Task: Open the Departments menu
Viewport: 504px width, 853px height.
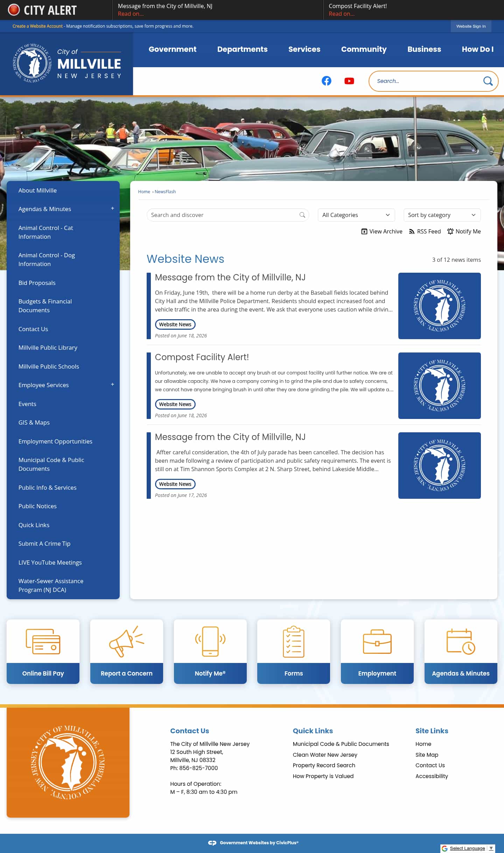Action: pyautogui.click(x=242, y=49)
